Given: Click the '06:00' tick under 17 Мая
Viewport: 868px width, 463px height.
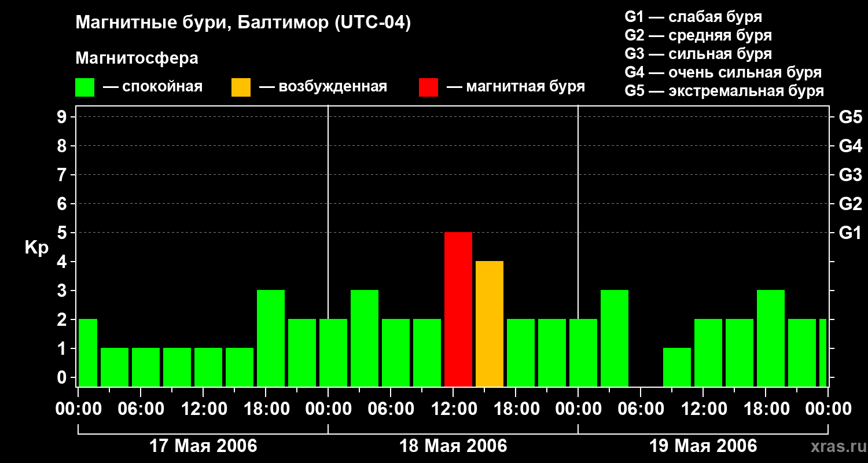Looking at the screenshot, I should click(x=141, y=409).
